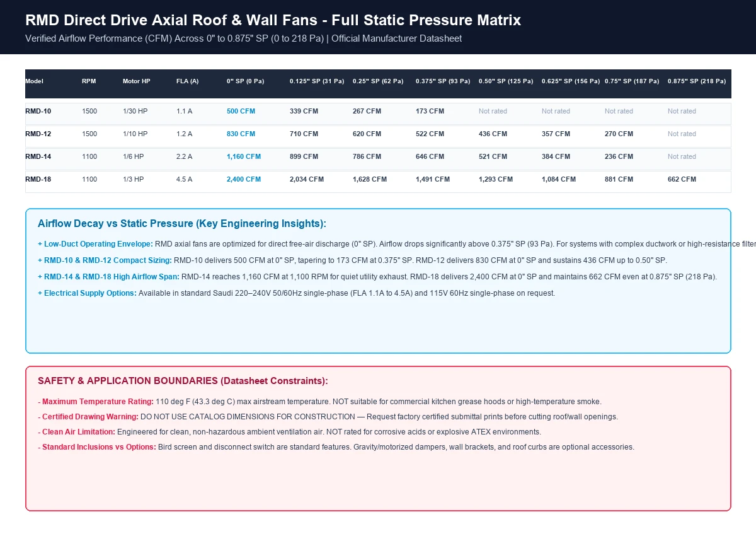Image resolution: width=756 pixels, height=536 pixels.
Task: Click the Motor HP column header
Action: 137,81
